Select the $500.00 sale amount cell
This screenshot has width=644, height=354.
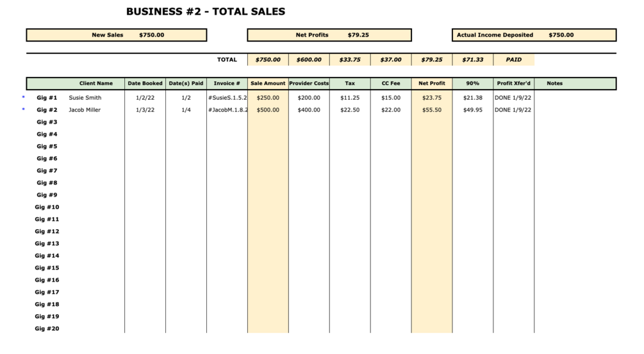[x=268, y=110]
